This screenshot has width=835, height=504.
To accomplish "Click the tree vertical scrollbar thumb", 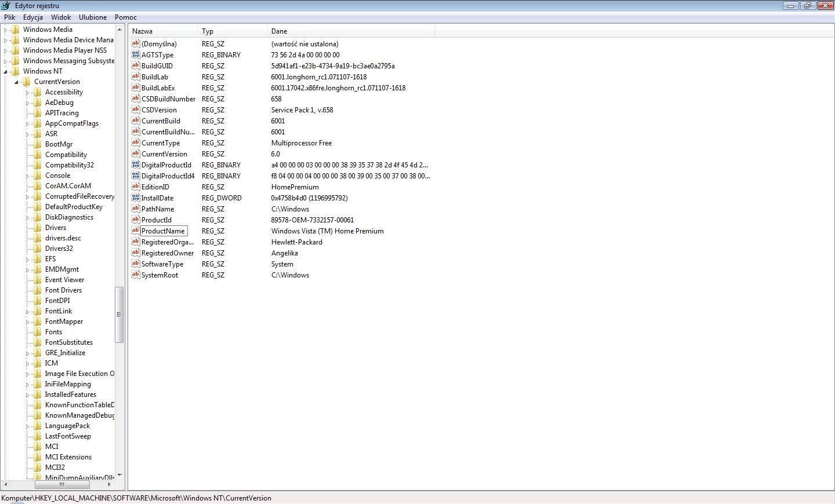I will tap(119, 315).
